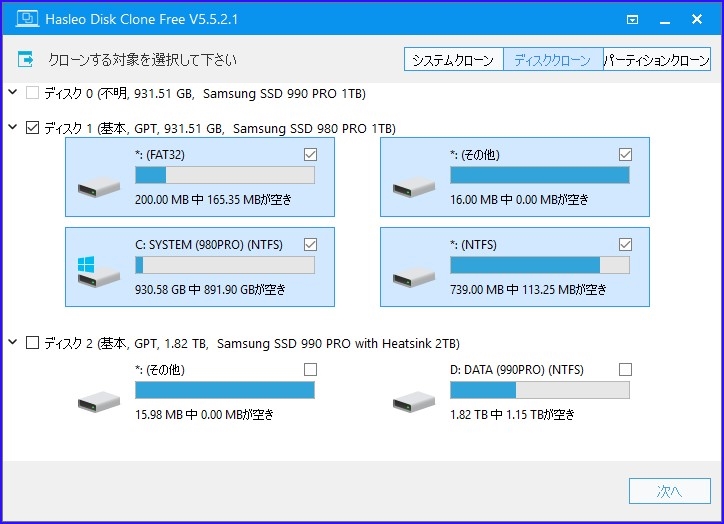Click the clone target icon beside the heading
This screenshot has width=724, height=524.
(x=25, y=59)
